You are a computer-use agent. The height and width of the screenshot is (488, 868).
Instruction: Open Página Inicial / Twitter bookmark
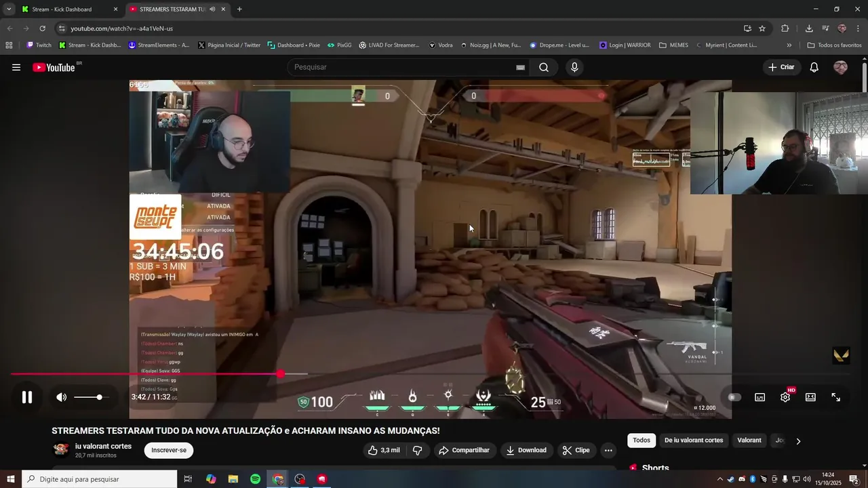(229, 45)
